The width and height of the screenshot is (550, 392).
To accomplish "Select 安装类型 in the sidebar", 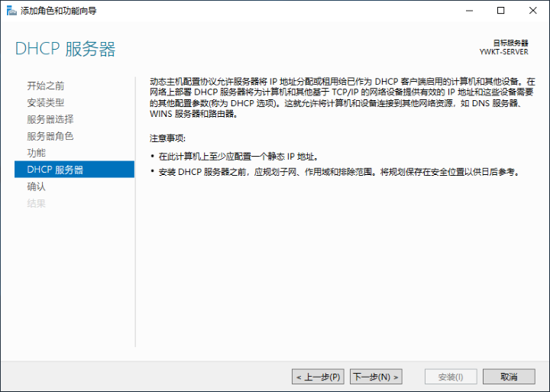I will pos(45,102).
